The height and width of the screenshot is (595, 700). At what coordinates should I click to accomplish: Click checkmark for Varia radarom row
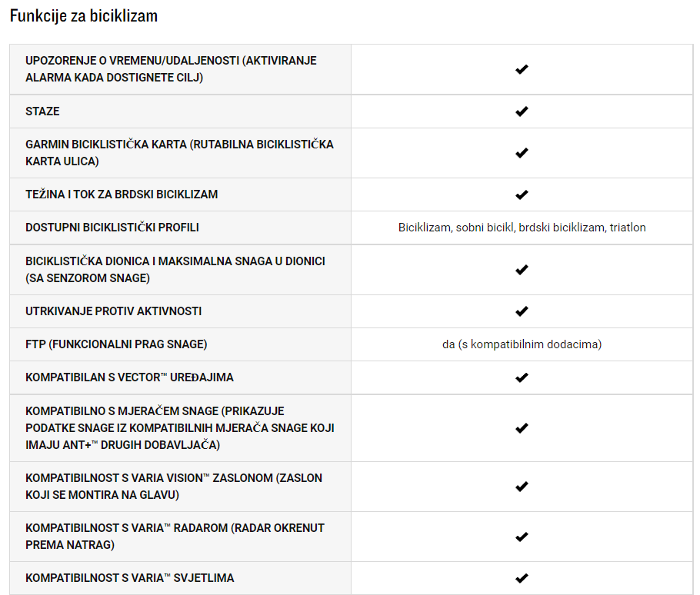point(522,537)
